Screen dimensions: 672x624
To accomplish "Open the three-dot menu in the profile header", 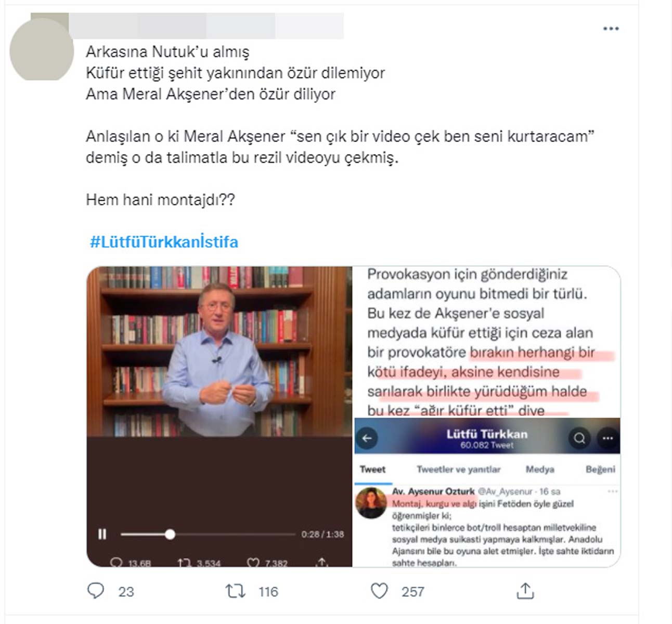I will 608,438.
